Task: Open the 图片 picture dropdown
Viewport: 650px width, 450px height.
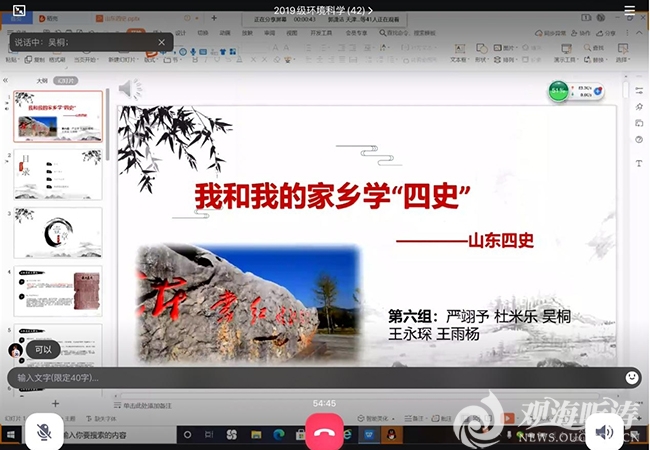Action: (x=504, y=48)
